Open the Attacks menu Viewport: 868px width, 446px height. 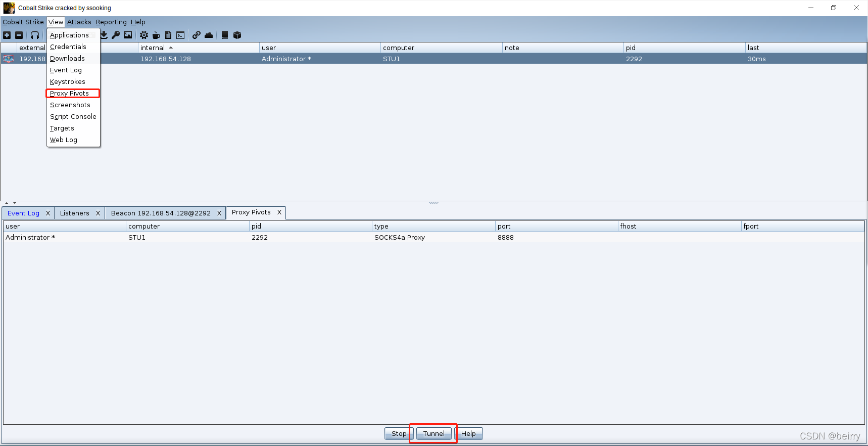point(79,22)
